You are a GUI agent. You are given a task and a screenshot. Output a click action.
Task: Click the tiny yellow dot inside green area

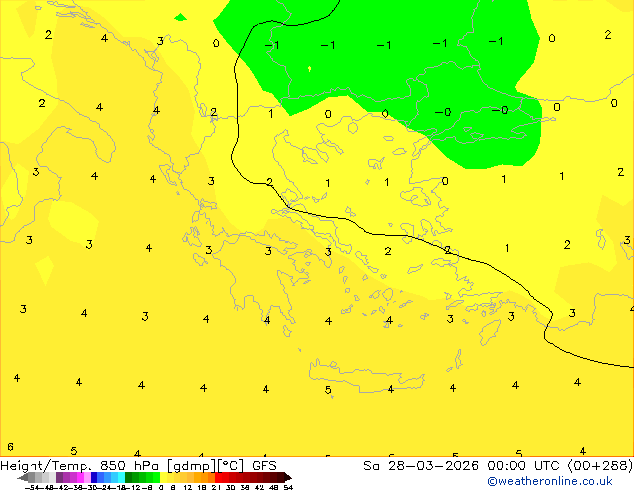pos(309,69)
